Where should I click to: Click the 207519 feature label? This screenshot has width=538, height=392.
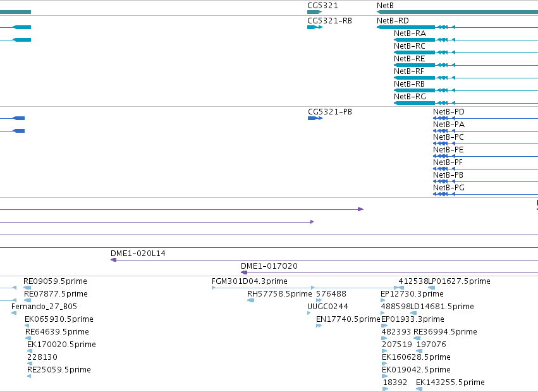point(396,345)
